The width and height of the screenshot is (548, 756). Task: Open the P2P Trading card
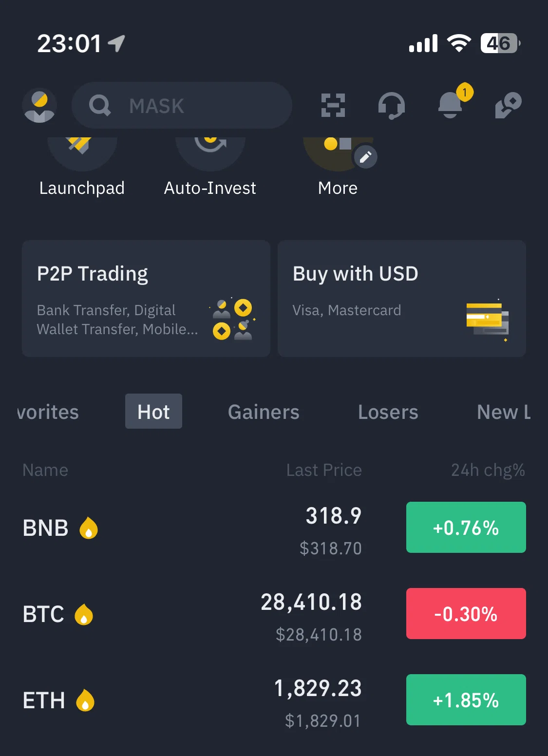point(146,299)
